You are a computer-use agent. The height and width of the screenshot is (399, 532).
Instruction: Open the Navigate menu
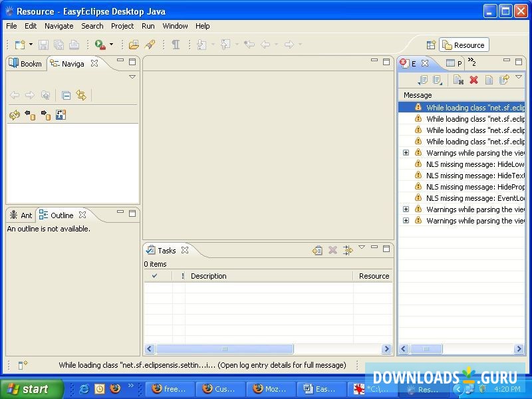click(x=59, y=26)
